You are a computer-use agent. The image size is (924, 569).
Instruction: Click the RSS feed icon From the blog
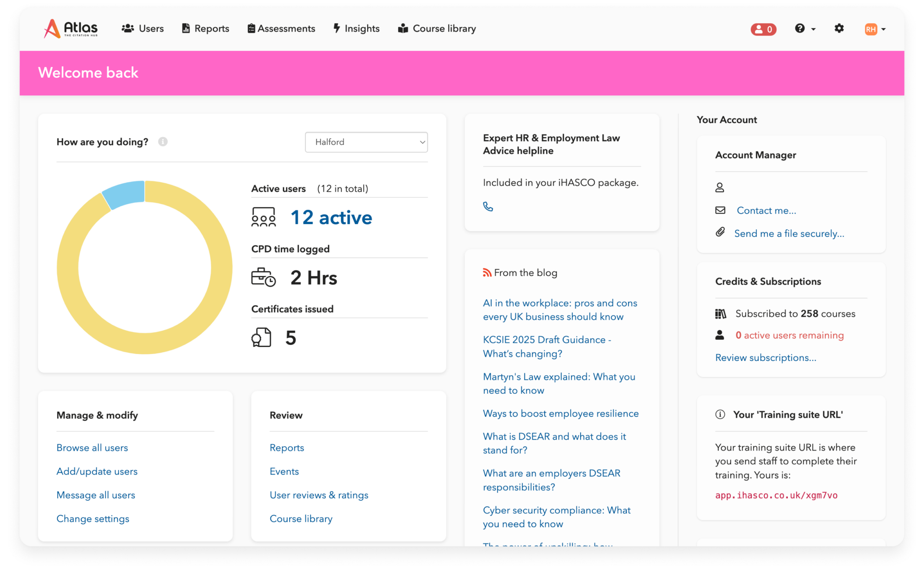tap(487, 272)
